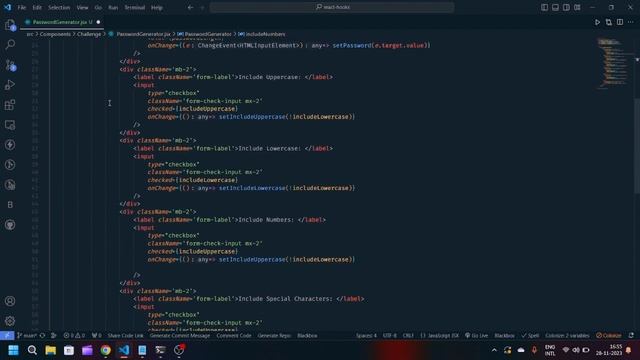Click Share Code Link in status bar
640x360 pixels.
pos(125,336)
